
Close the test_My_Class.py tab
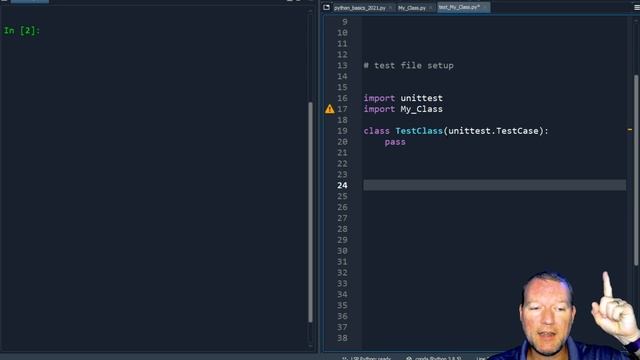click(485, 7)
